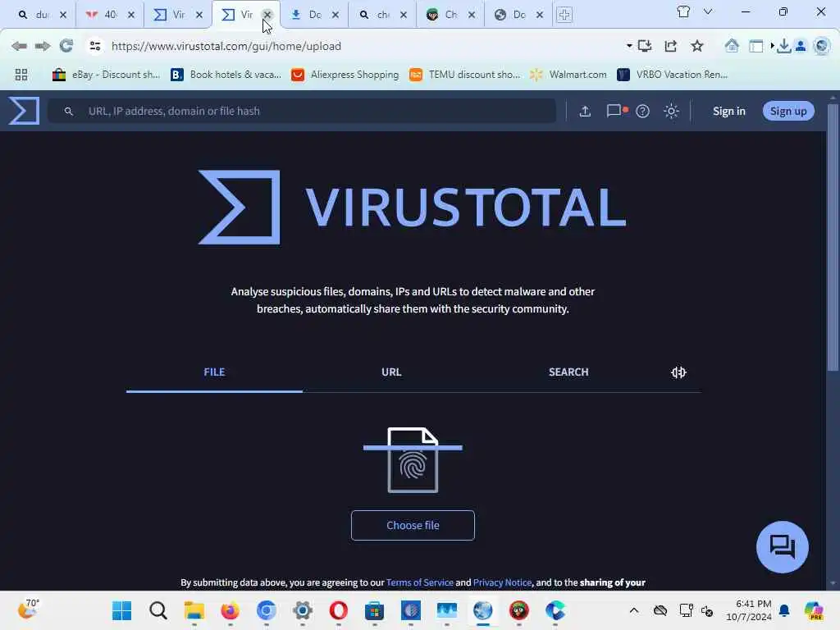The width and height of the screenshot is (840, 630).
Task: Open Firefox from the taskbar
Action: click(x=231, y=610)
